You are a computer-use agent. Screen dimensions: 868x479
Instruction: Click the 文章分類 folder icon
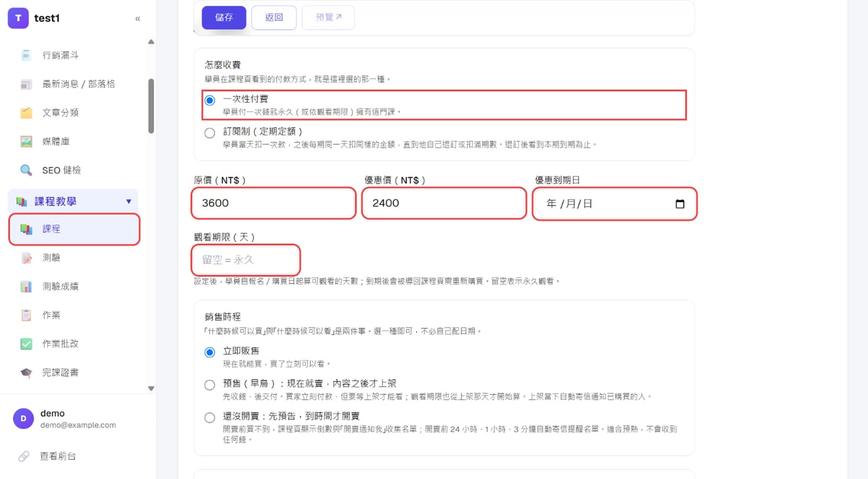26,113
